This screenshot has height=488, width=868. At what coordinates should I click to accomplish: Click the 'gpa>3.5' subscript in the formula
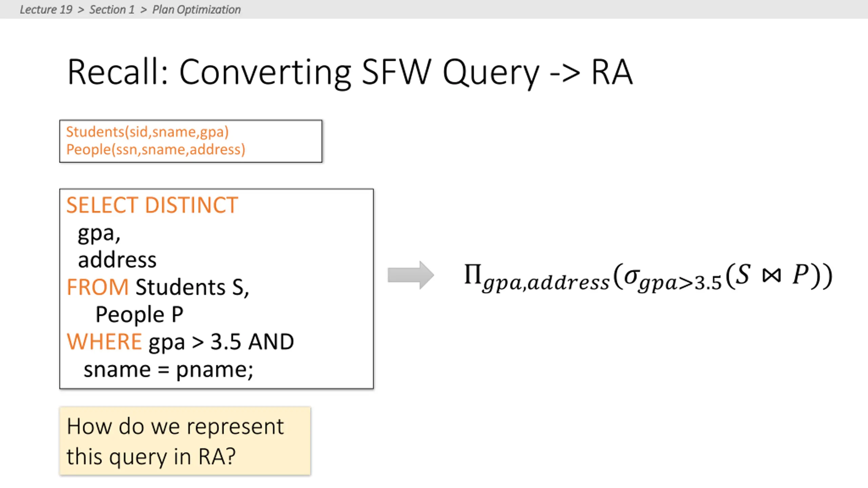point(679,283)
